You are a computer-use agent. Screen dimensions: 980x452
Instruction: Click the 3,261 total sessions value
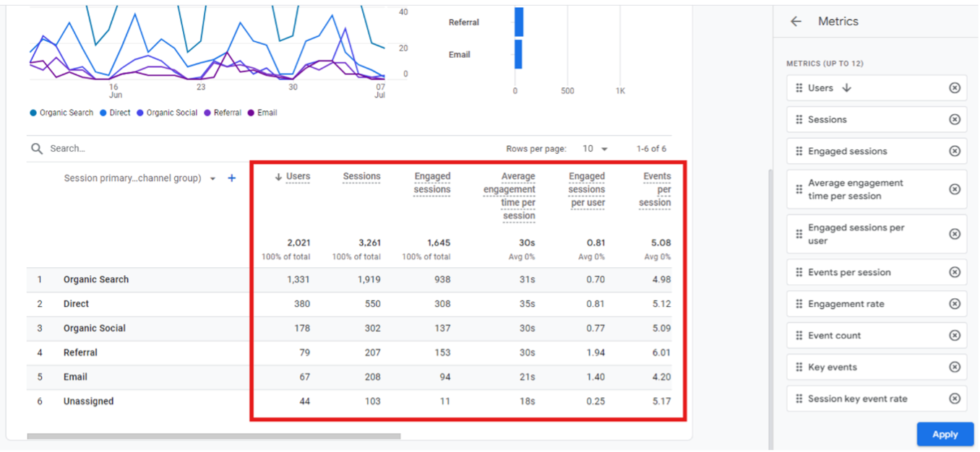pyautogui.click(x=369, y=243)
